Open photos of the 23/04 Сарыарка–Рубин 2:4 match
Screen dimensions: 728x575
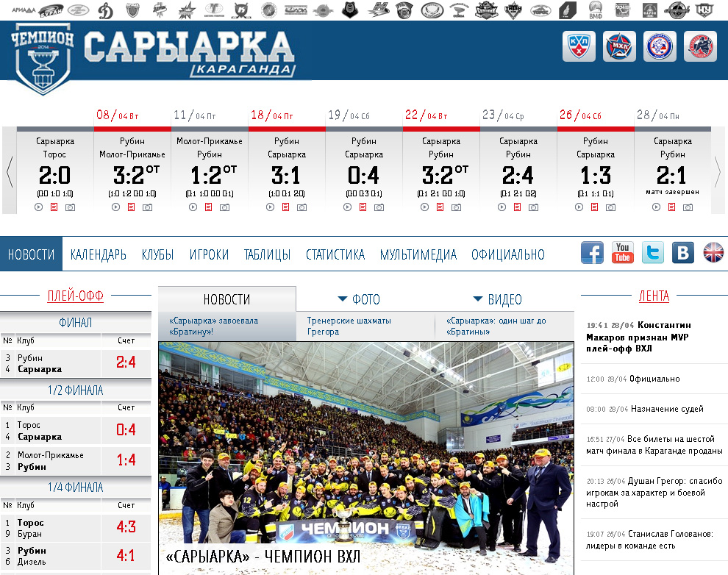click(533, 207)
